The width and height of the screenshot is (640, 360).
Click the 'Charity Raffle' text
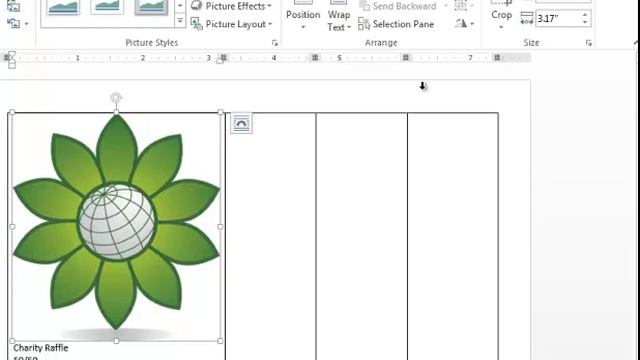41,348
